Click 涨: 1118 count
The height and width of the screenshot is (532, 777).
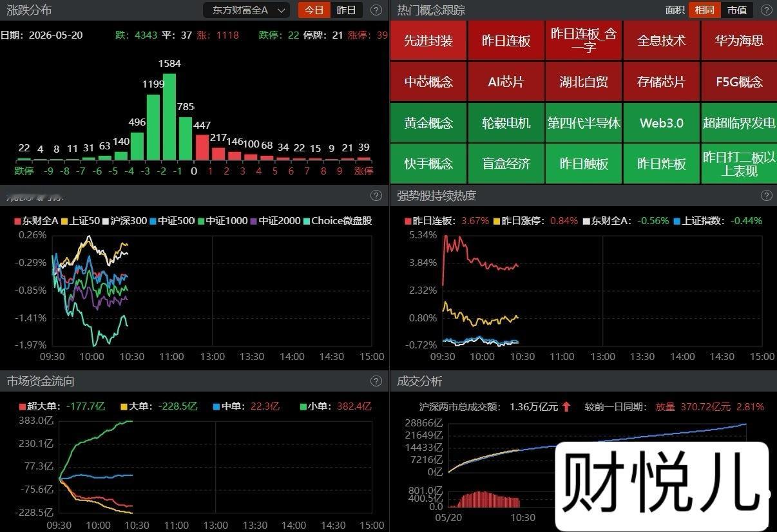pyautogui.click(x=218, y=35)
